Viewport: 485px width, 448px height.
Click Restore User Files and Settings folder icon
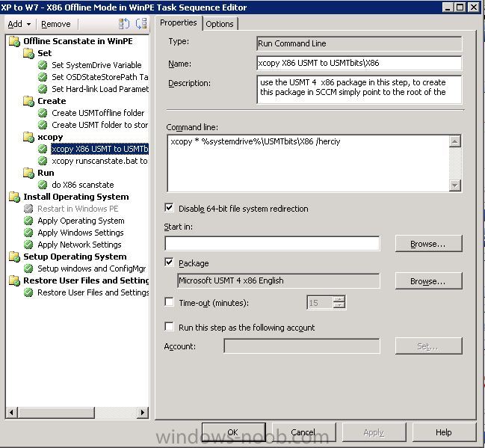coord(14,280)
